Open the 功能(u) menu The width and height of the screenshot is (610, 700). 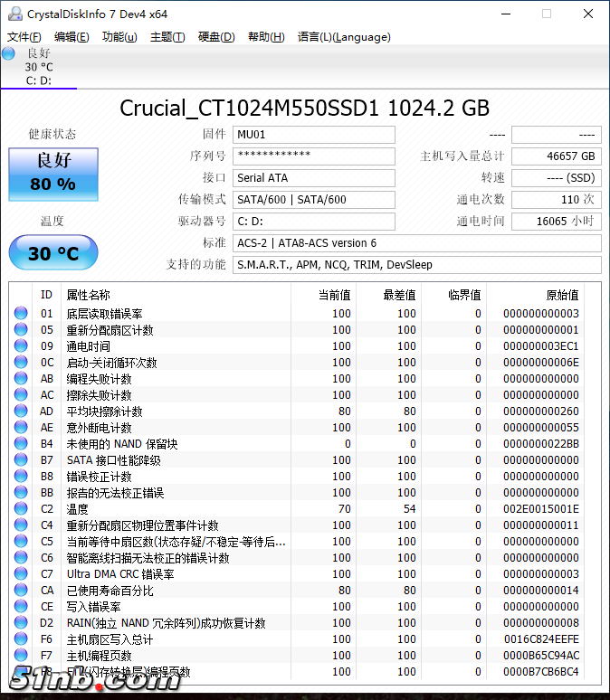[x=119, y=37]
